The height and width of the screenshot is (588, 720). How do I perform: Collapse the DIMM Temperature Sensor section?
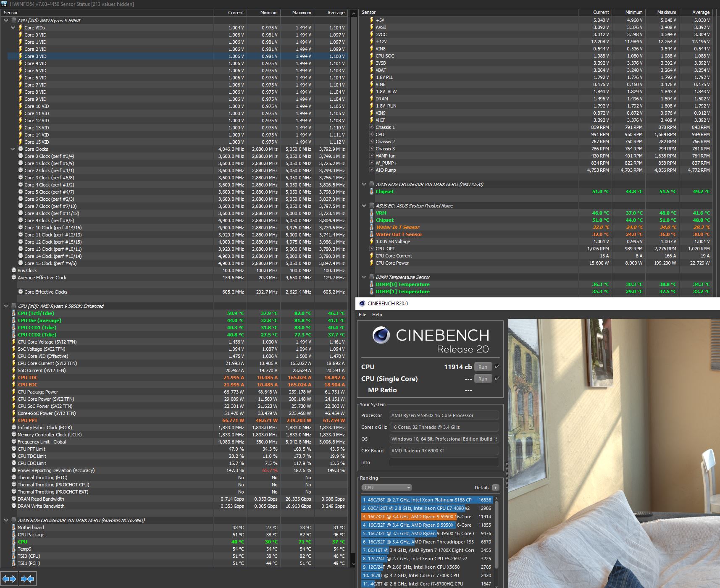[x=364, y=277]
